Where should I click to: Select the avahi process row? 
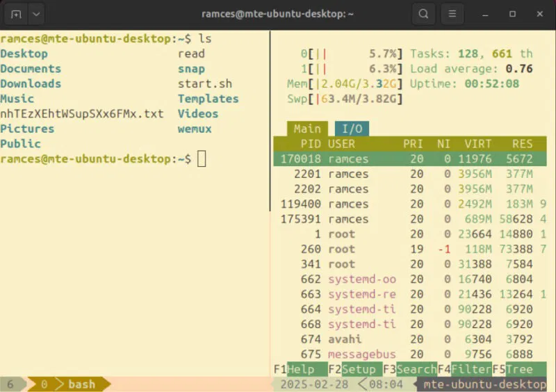pyautogui.click(x=410, y=339)
